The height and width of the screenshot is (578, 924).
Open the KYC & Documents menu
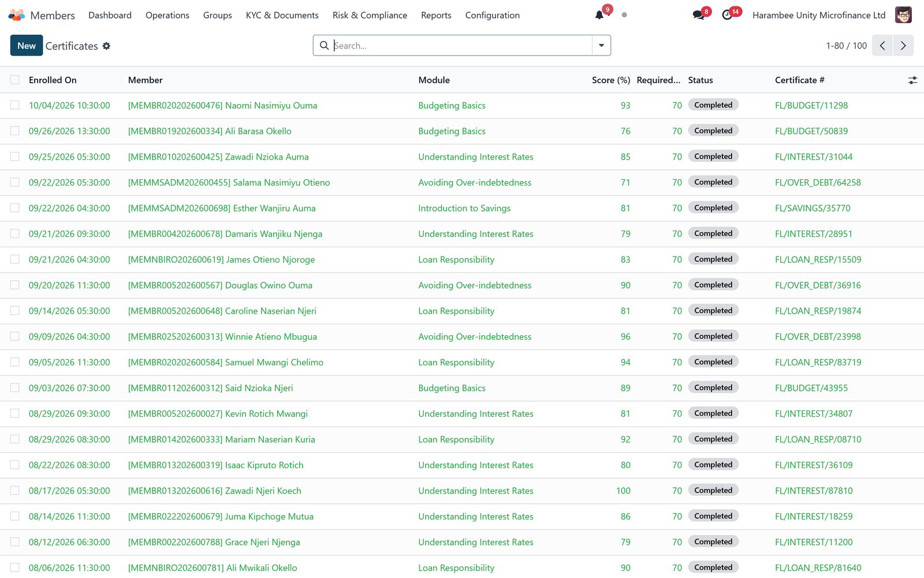point(282,15)
